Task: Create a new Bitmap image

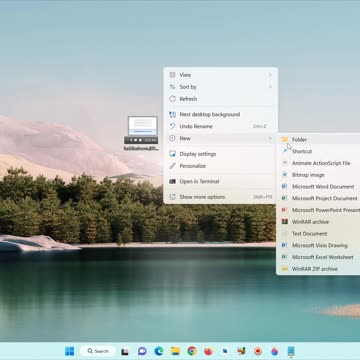Action: click(x=319, y=175)
